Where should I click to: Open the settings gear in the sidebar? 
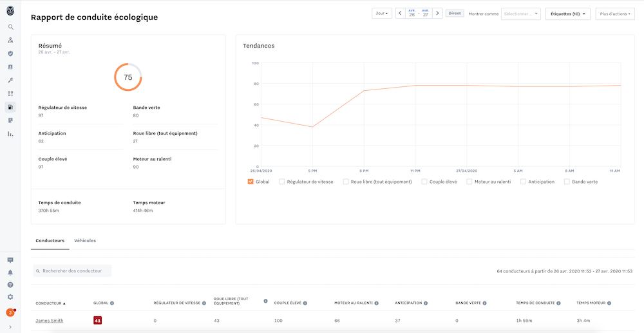coord(11,297)
